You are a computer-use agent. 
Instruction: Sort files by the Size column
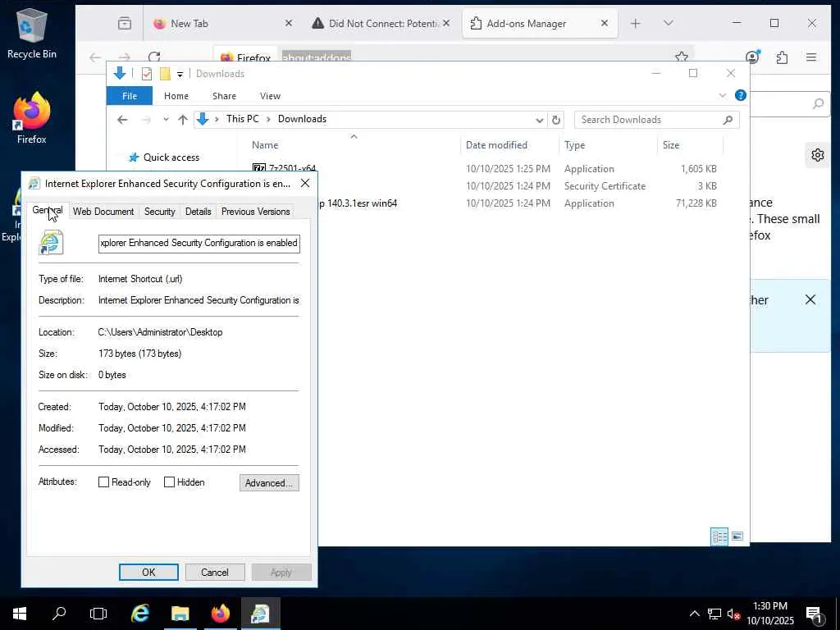point(671,145)
